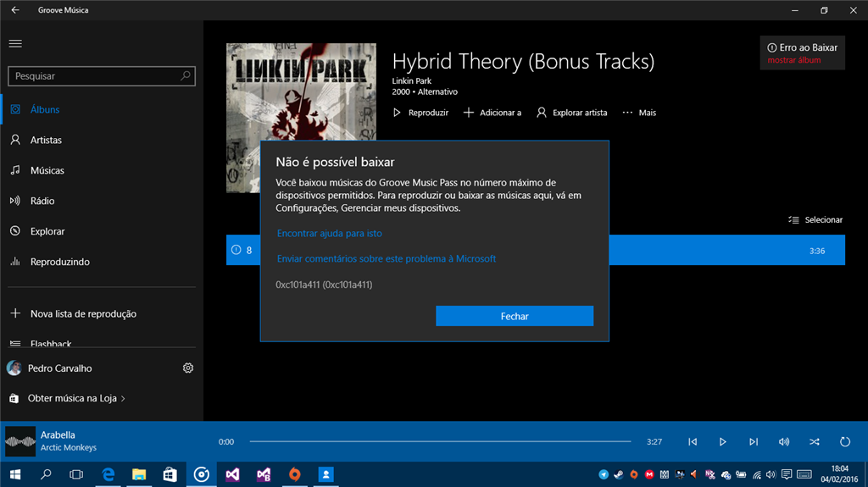Viewport: 868px width, 487px height.
Task: Open Task View on the taskbar
Action: (x=76, y=474)
